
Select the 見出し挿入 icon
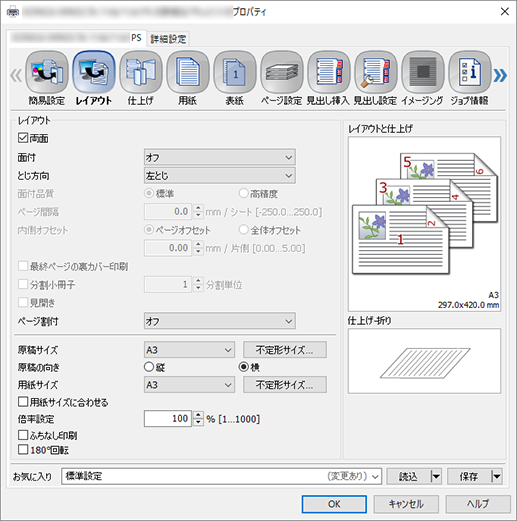(329, 72)
